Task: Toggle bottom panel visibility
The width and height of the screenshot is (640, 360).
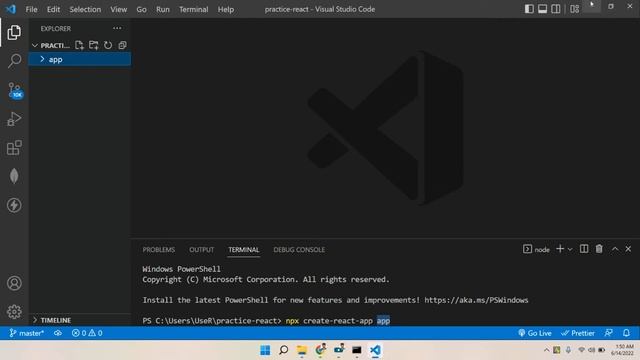Action: 542,9
